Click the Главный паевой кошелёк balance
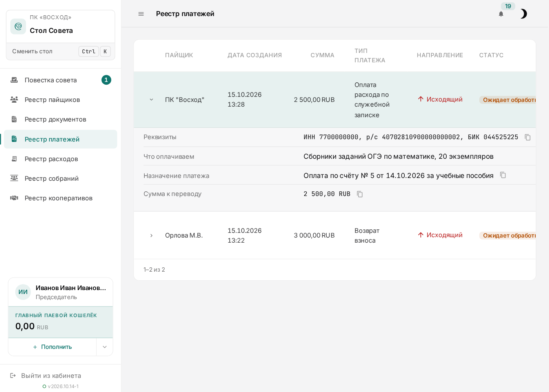The image size is (549, 392). pos(60,322)
